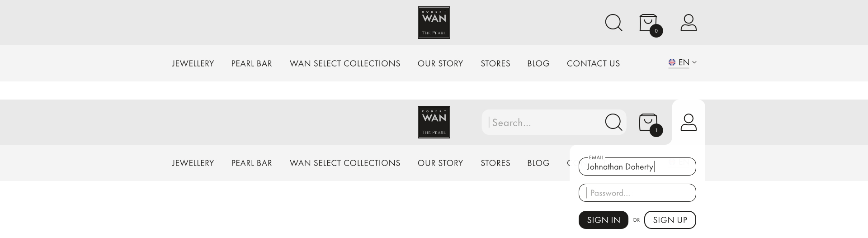Open the shopping bag showing 1 item
The width and height of the screenshot is (868, 238).
click(x=649, y=123)
